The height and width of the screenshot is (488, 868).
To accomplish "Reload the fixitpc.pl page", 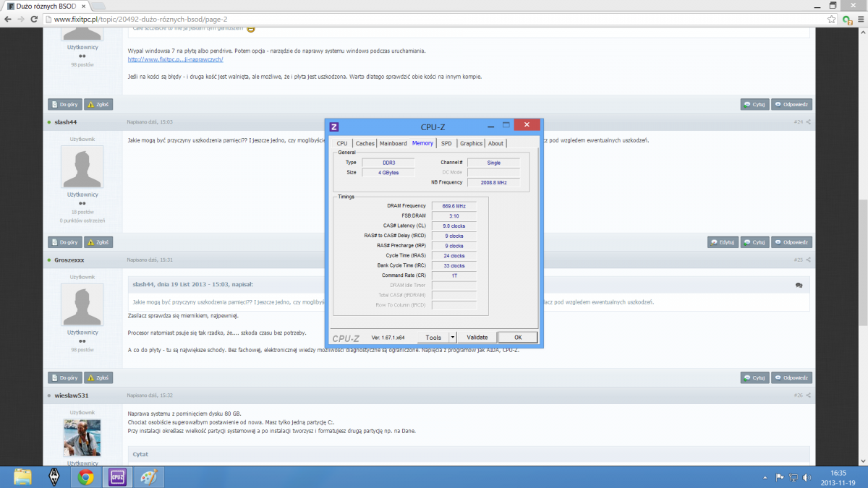I will [35, 19].
